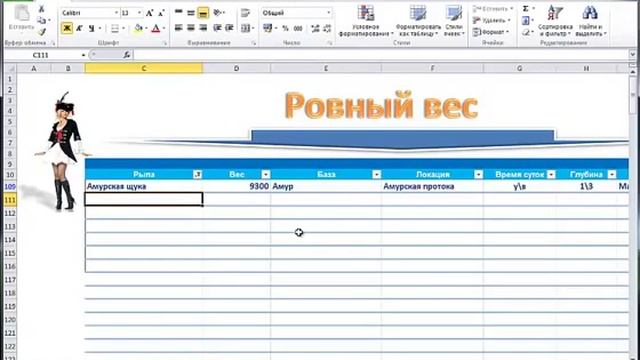Click the Clear eraser icon

coord(526,32)
